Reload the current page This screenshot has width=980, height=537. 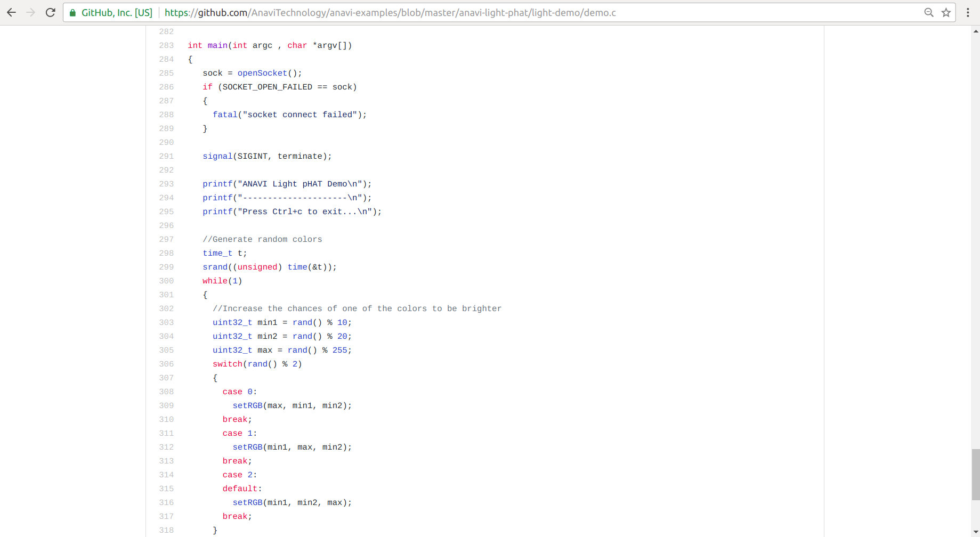[50, 12]
